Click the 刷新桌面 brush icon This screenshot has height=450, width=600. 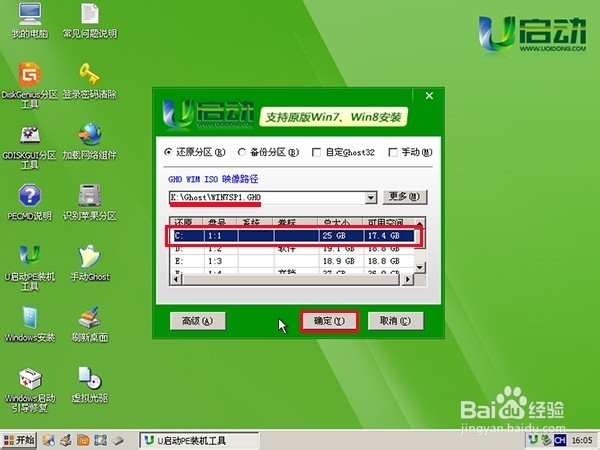[90, 324]
